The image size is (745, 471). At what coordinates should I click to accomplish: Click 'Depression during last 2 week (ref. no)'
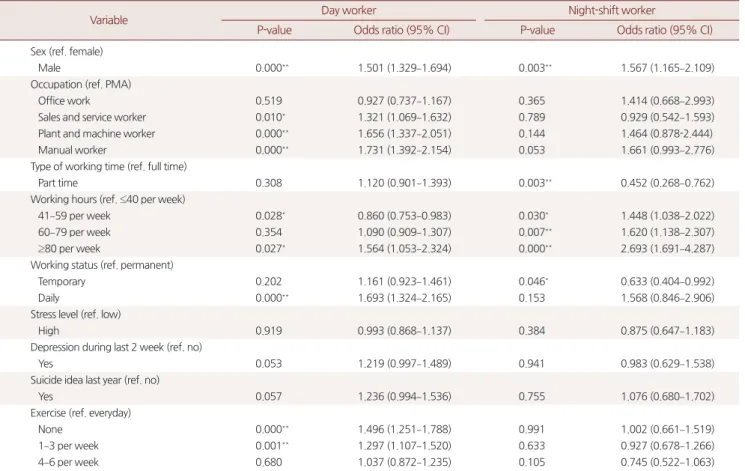click(x=116, y=347)
